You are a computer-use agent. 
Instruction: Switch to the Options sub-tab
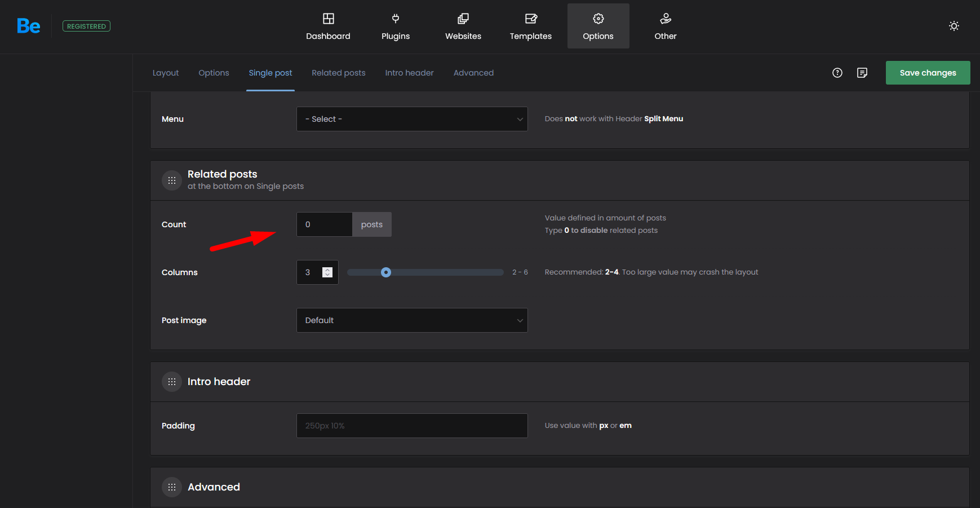click(214, 73)
